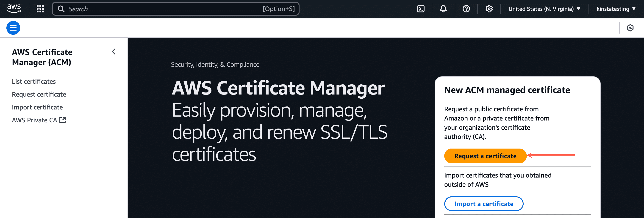The image size is (644, 218).
Task: Open the services grid menu
Action: coord(40,9)
